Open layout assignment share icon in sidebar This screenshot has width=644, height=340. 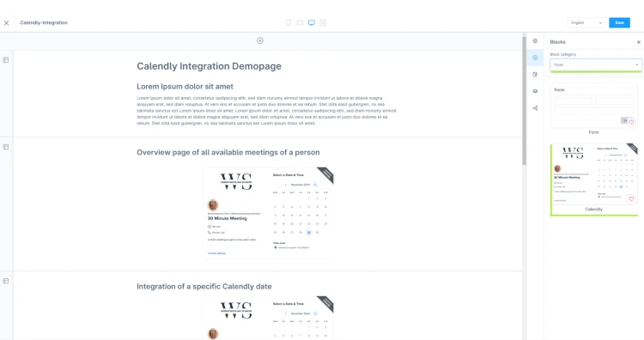pos(535,108)
